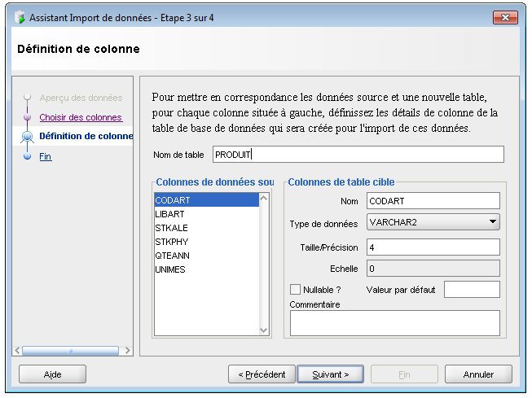Click the Choisir des colonnes step bullet
Image resolution: width=532 pixels, height=398 pixels.
(27, 117)
